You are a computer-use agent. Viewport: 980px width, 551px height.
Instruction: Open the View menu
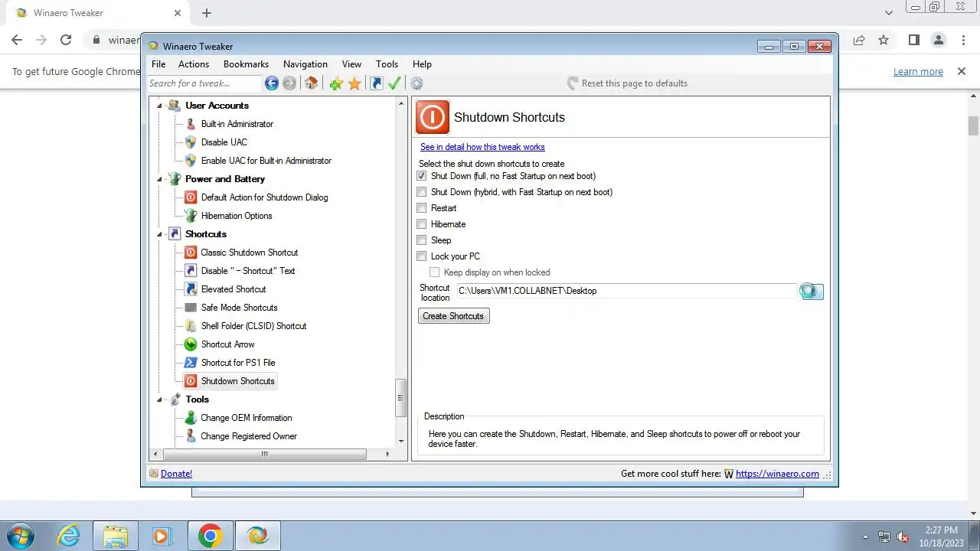pyautogui.click(x=351, y=64)
